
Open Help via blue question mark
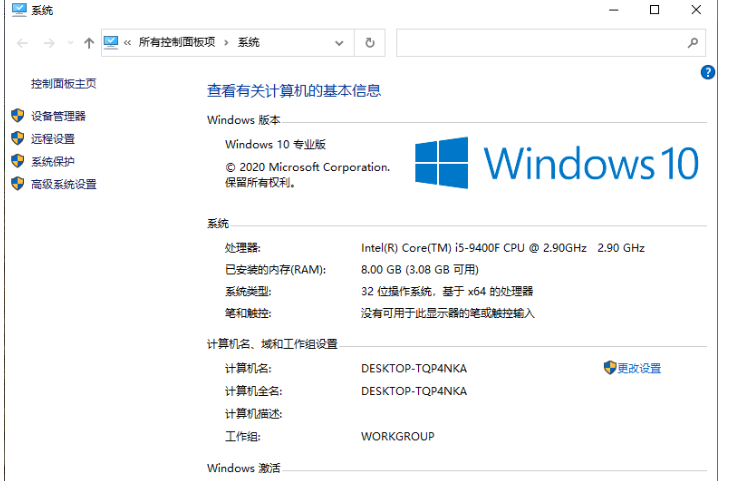pyautogui.click(x=707, y=72)
